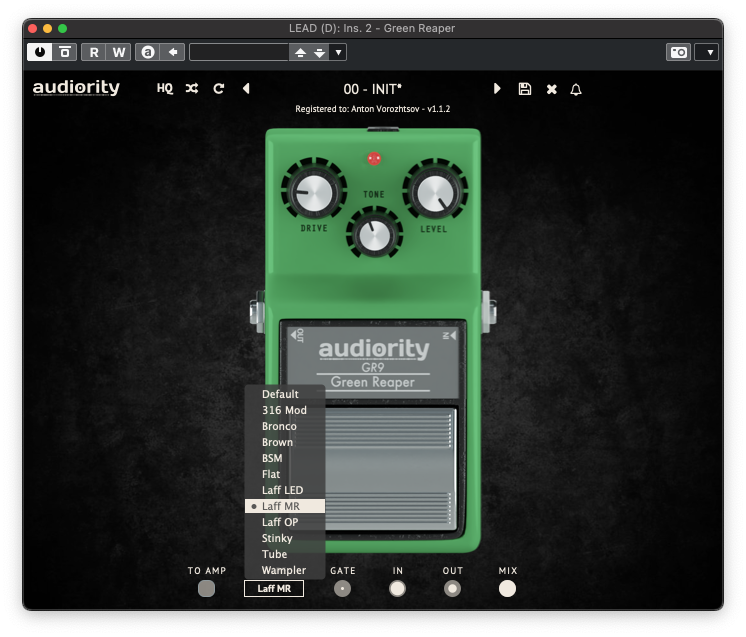Viewport: 746px width, 637px height.
Task: Load next host preset with down arrow
Action: (320, 52)
